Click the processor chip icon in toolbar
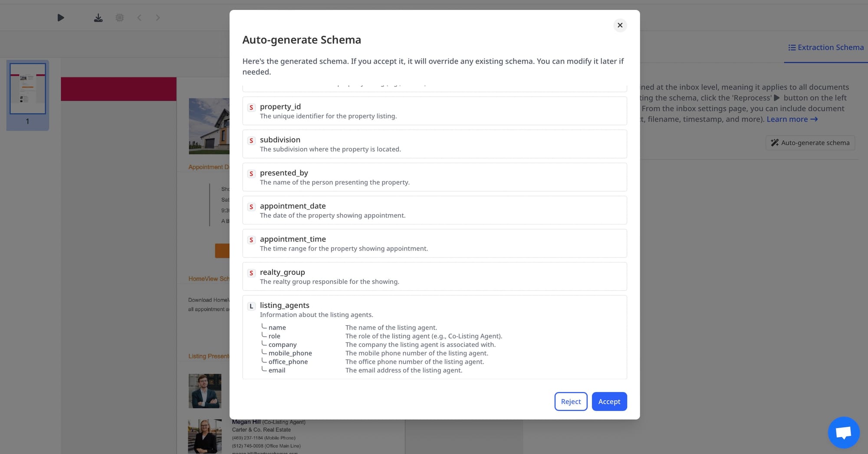 120,18
